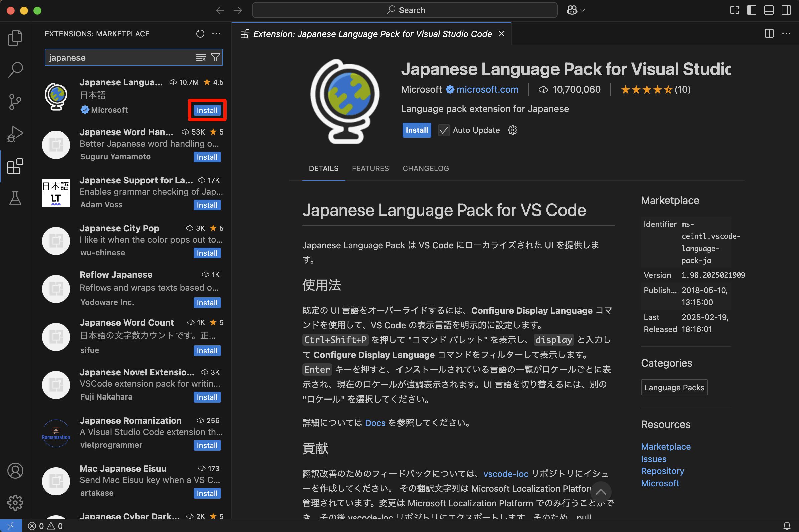799x532 pixels.
Task: Open the extension search filter options
Action: coord(216,58)
